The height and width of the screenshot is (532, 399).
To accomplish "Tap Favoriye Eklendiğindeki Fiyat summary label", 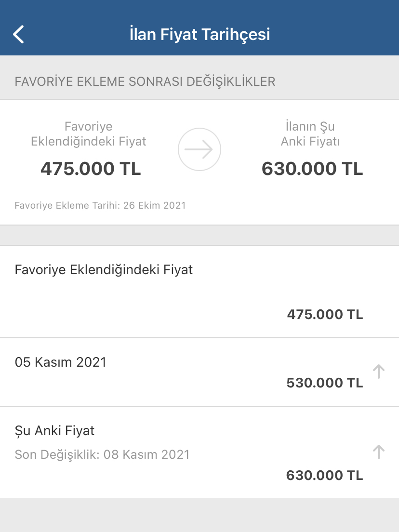I will pyautogui.click(x=89, y=134).
